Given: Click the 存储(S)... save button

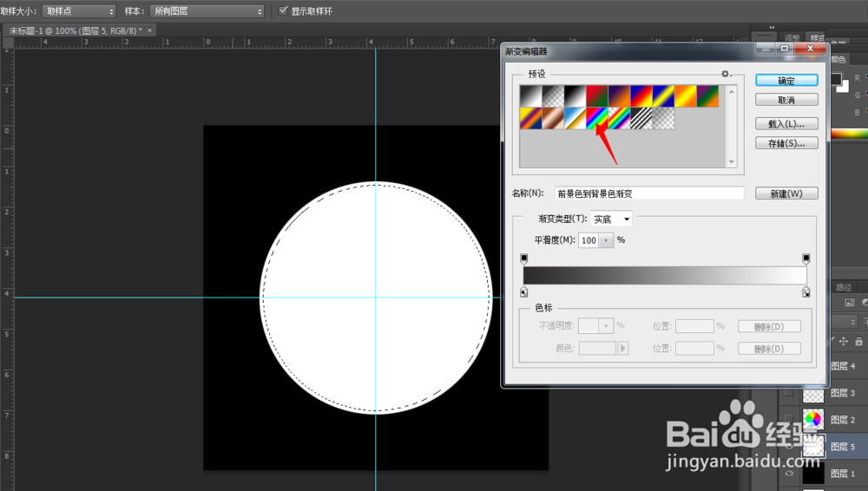Looking at the screenshot, I should click(x=786, y=143).
